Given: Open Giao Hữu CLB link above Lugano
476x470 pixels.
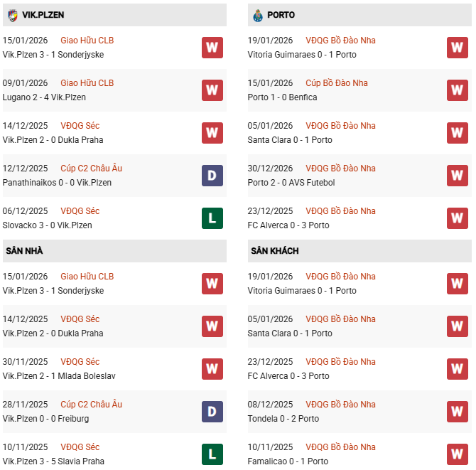Looking at the screenshot, I should 87,83.
